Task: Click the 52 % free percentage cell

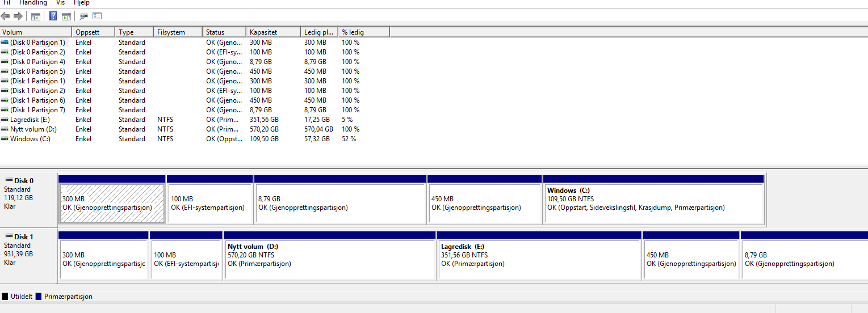Action: [349, 139]
